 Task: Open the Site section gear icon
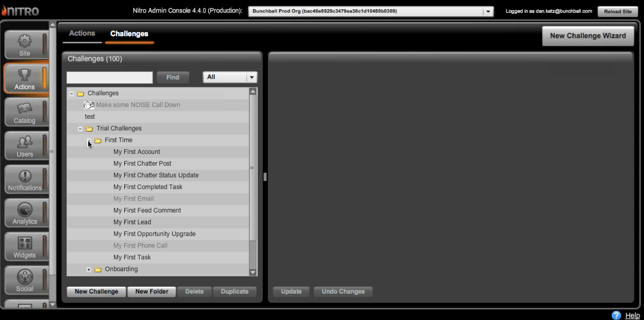pos(24,42)
